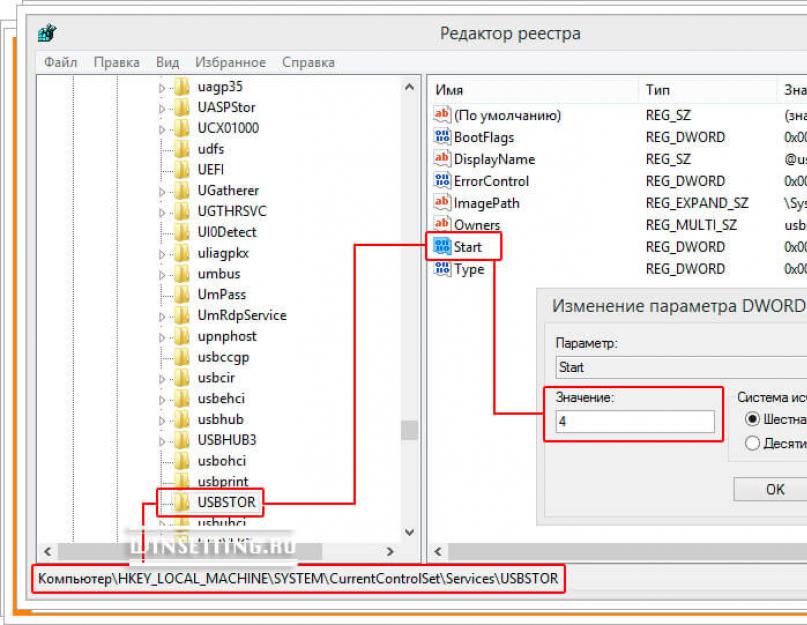This screenshot has height=625, width=807.
Task: Click the Тип column header
Action: coord(707,90)
